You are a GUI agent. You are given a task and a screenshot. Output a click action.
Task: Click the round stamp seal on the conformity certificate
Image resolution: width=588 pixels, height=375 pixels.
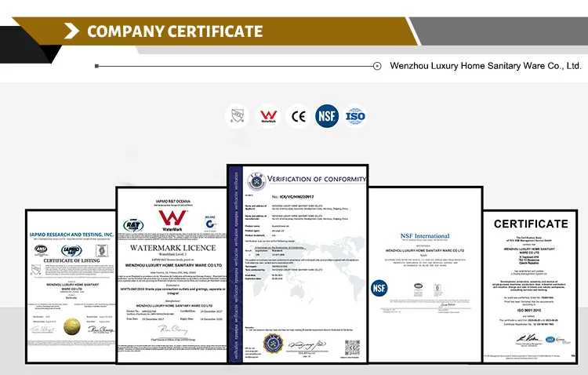click(x=273, y=344)
